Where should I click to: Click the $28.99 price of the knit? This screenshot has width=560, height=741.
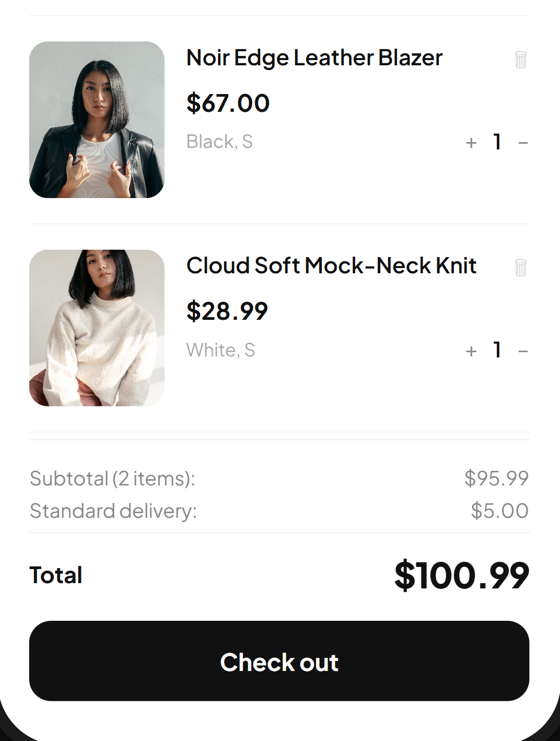pyautogui.click(x=227, y=311)
